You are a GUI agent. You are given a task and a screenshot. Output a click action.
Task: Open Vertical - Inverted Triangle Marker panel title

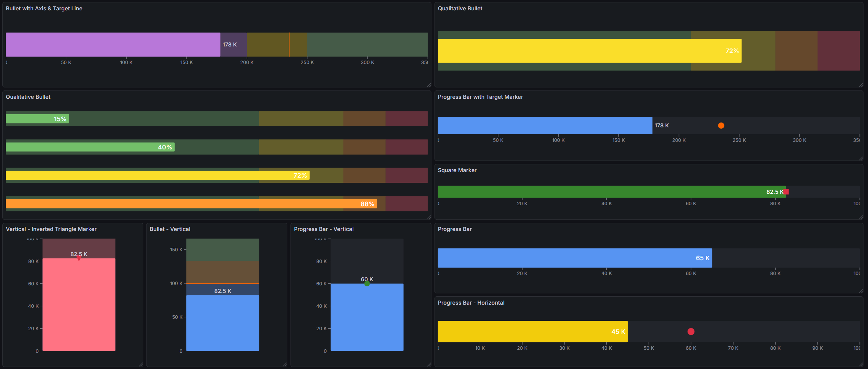51,229
